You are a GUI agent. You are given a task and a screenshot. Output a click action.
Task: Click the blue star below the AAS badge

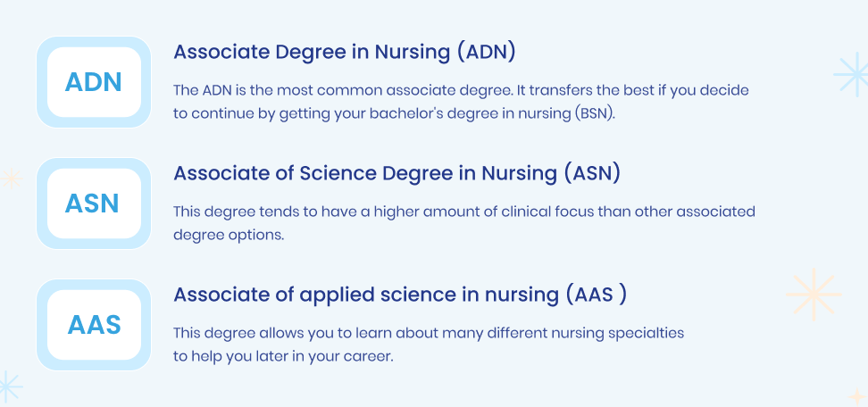pyautogui.click(x=9, y=386)
